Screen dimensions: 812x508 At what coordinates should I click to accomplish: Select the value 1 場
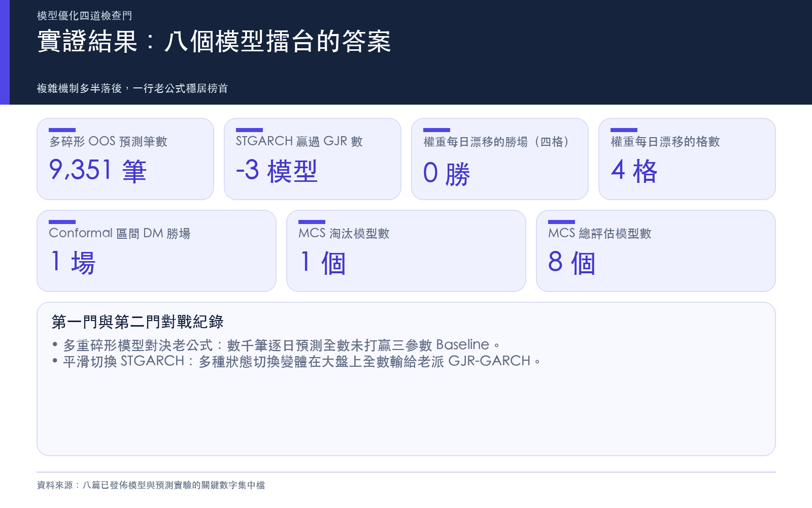coord(73,262)
